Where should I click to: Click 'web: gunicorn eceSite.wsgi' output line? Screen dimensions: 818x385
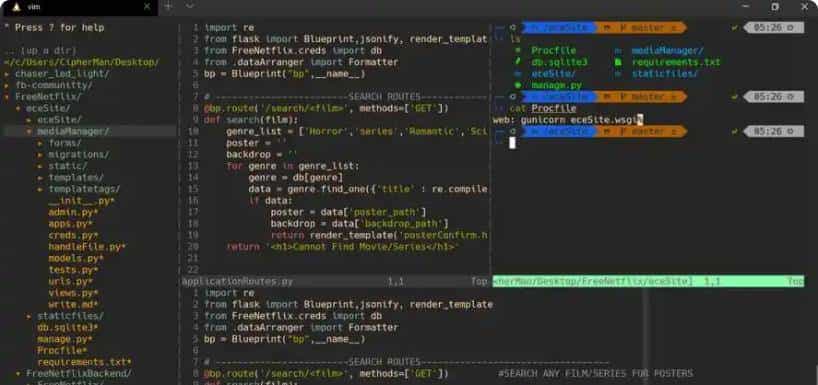pyautogui.click(x=566, y=120)
